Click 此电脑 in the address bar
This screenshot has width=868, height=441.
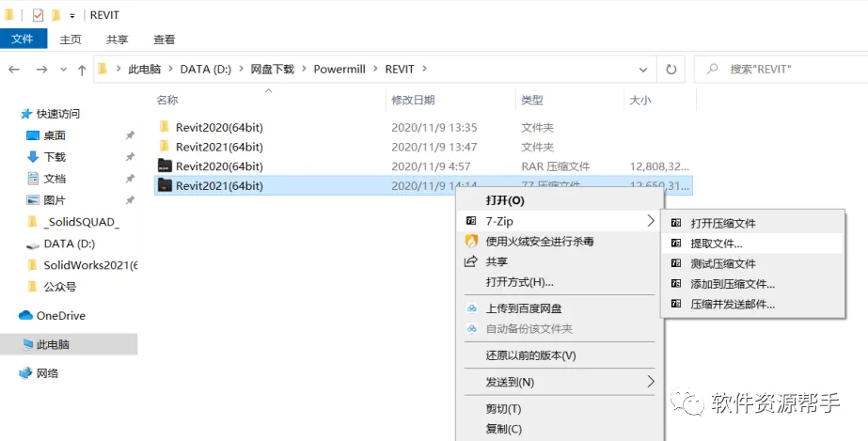coord(145,70)
